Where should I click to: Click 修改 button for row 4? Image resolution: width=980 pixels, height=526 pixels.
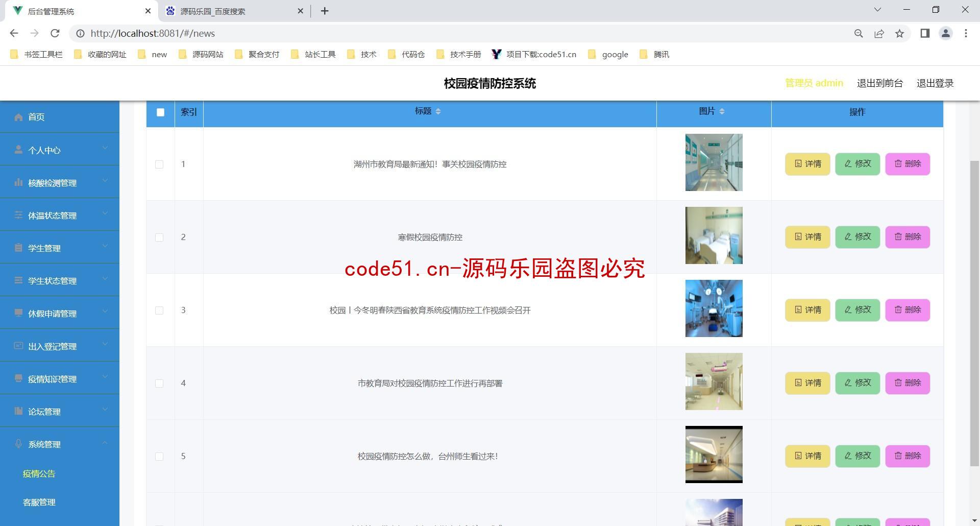pos(857,383)
